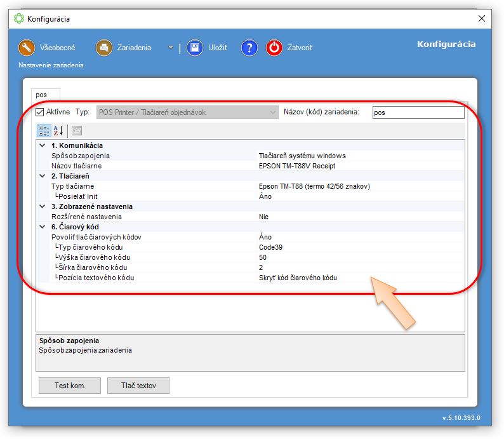This screenshot has width=504, height=439.
Task: Collapse the 6. Čiarový kód section
Action: point(43,227)
